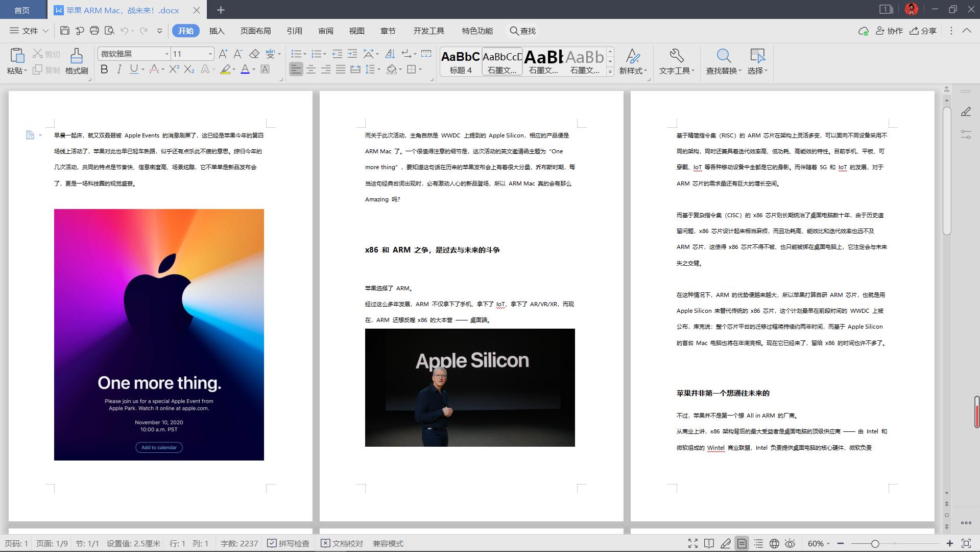Switch to the Insert (插入) ribbon tab

(217, 31)
